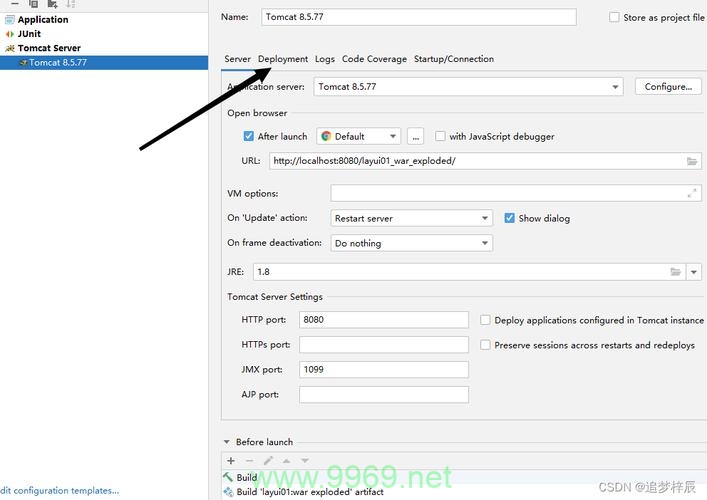Viewport: 707px width, 500px height.
Task: Click the minus icon under Before launch
Action: click(249, 461)
